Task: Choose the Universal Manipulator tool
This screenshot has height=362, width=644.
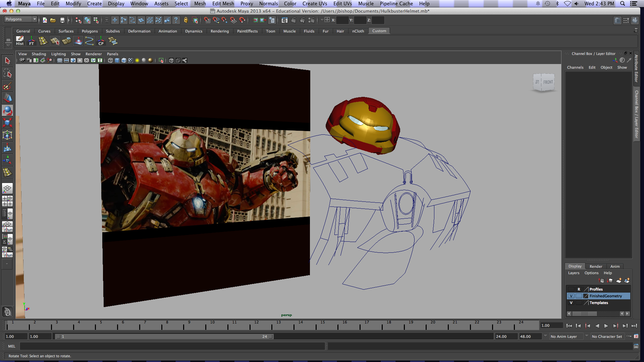Action: (7, 135)
